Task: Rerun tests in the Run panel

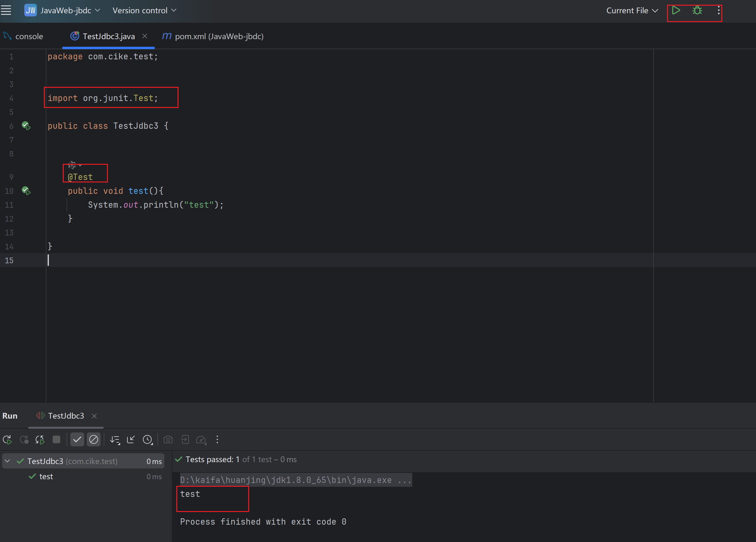Action: pyautogui.click(x=7, y=440)
